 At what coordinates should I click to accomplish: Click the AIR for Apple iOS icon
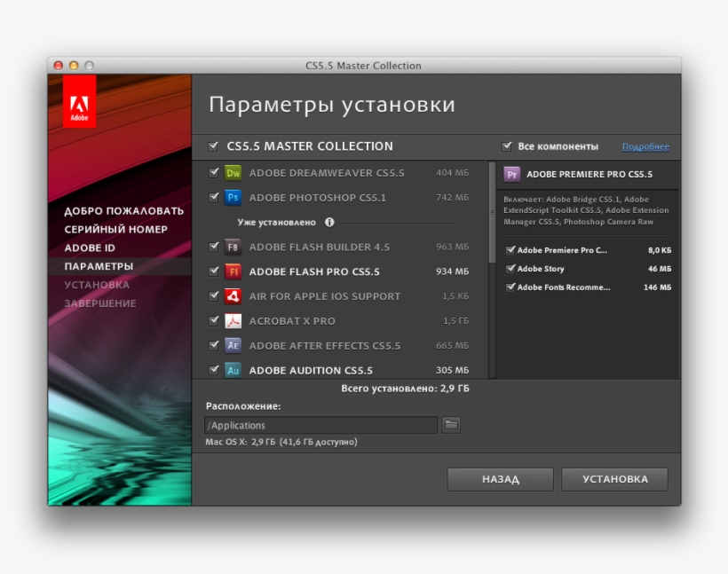pos(233,297)
